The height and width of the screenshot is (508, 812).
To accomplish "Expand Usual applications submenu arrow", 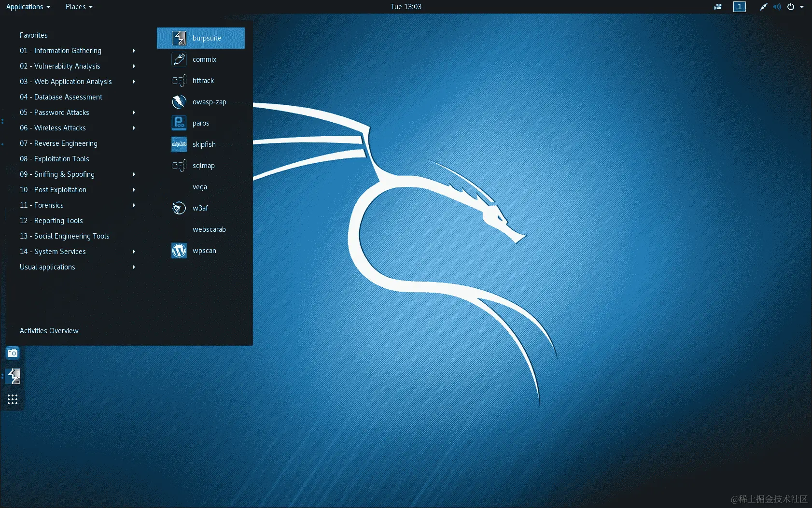I will (134, 267).
